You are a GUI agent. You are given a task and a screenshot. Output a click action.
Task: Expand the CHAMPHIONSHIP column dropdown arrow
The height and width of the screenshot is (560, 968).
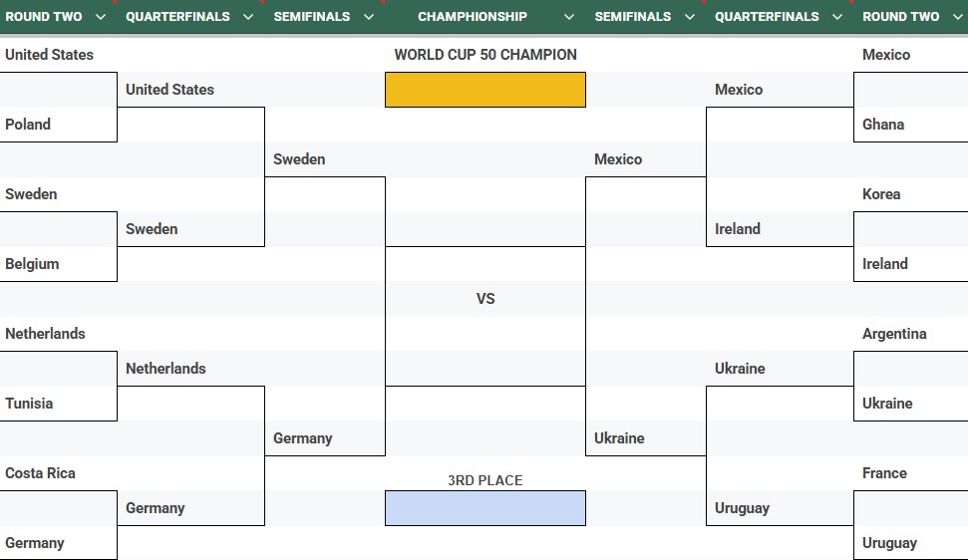click(x=569, y=17)
